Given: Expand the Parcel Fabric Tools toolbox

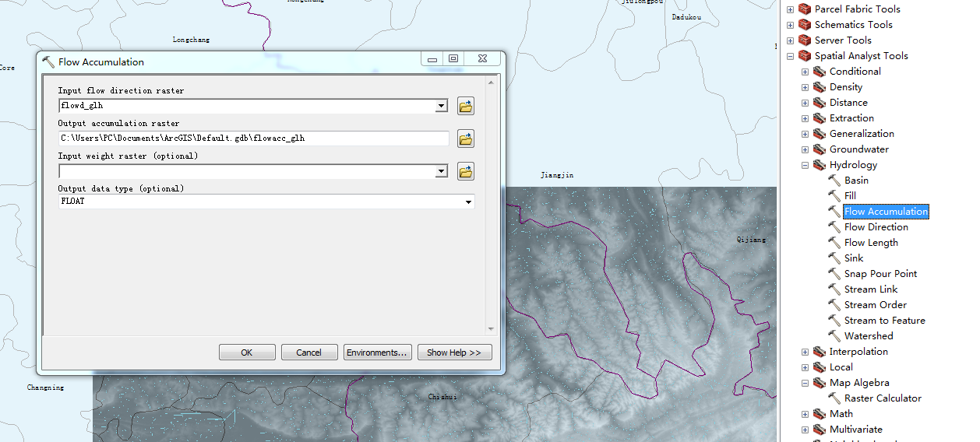Looking at the screenshot, I should (790, 9).
